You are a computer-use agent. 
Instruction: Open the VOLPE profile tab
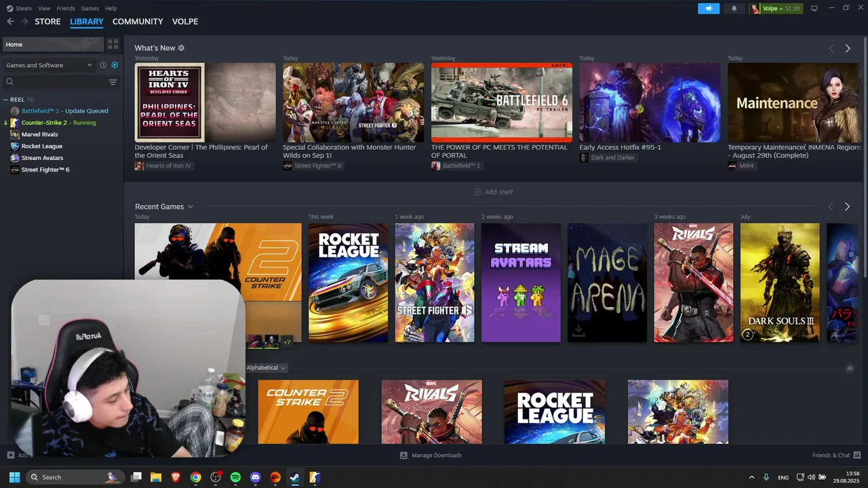pos(185,22)
